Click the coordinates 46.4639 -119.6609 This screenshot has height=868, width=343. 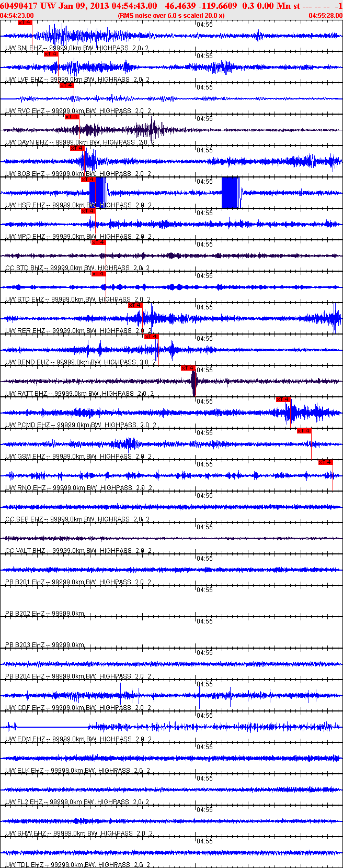201,6
